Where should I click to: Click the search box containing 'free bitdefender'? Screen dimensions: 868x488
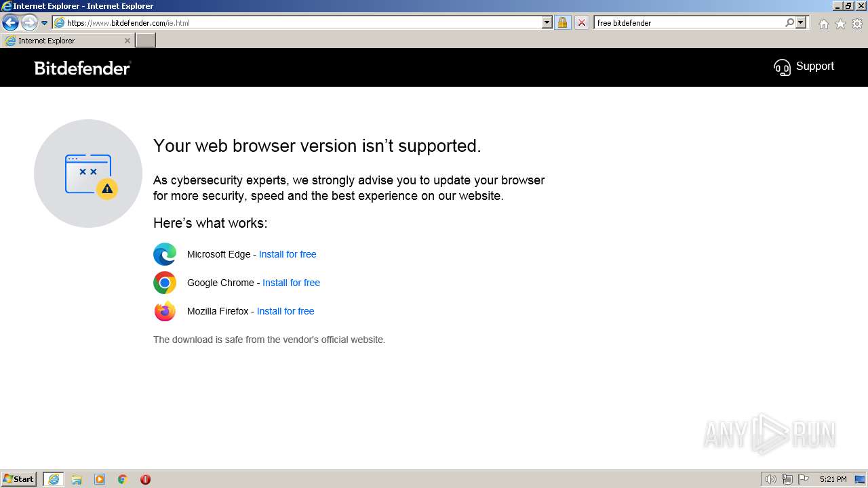click(x=688, y=22)
